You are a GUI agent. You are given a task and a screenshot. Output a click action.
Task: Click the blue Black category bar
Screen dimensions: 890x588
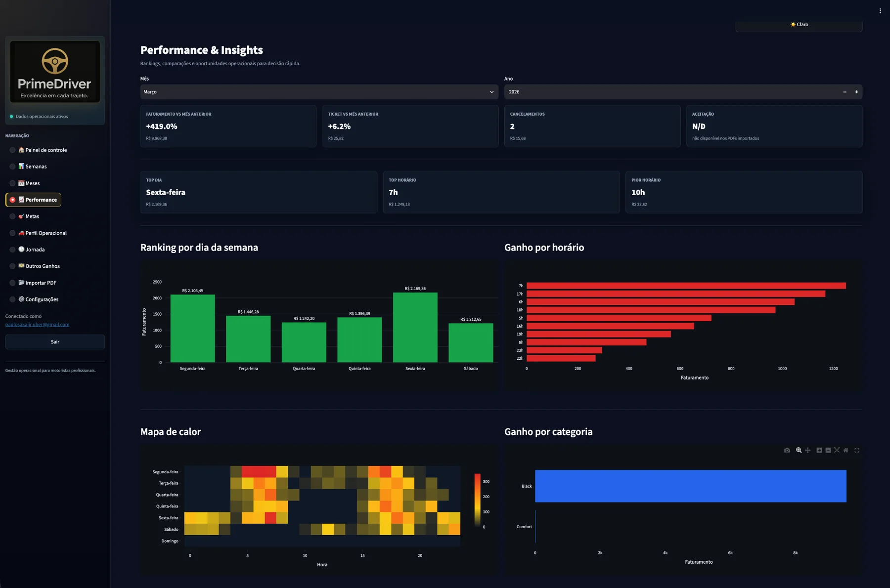coord(691,486)
